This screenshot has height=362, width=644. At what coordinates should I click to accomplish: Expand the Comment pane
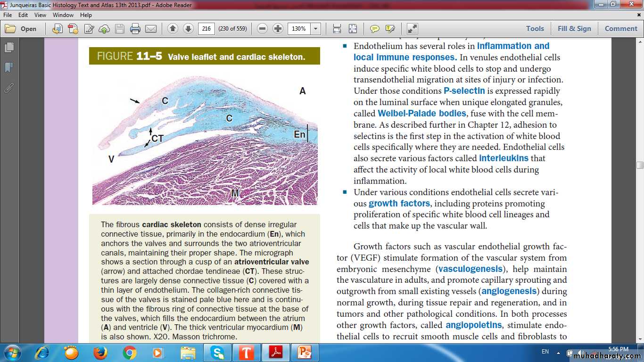pyautogui.click(x=621, y=29)
